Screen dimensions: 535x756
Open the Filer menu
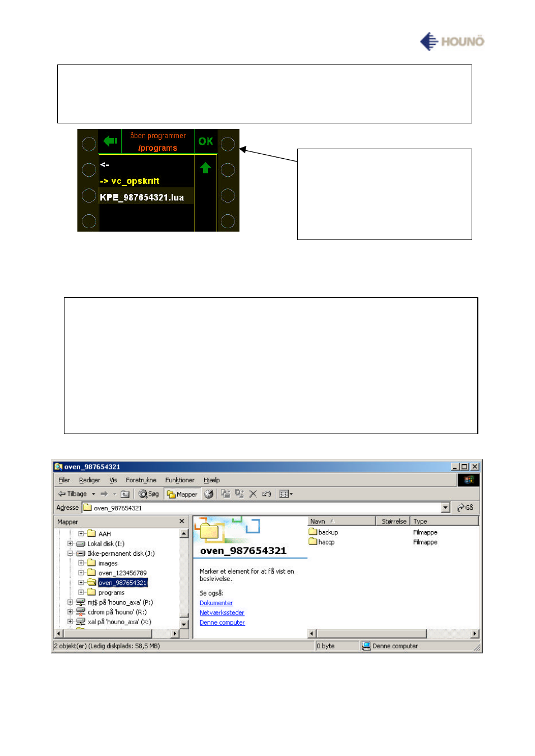tap(64, 480)
